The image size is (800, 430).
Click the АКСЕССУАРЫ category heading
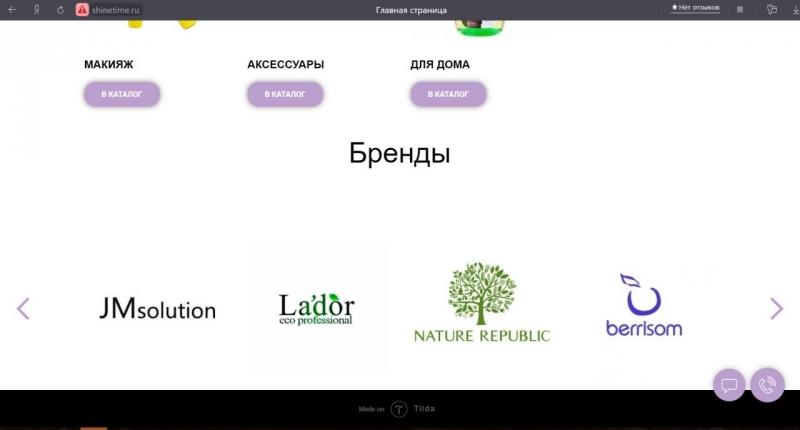(x=286, y=64)
